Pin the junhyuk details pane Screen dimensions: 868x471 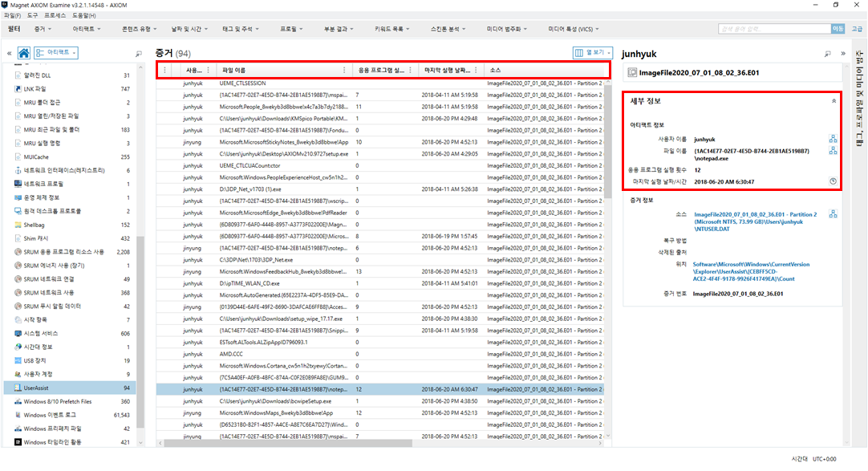click(x=828, y=54)
